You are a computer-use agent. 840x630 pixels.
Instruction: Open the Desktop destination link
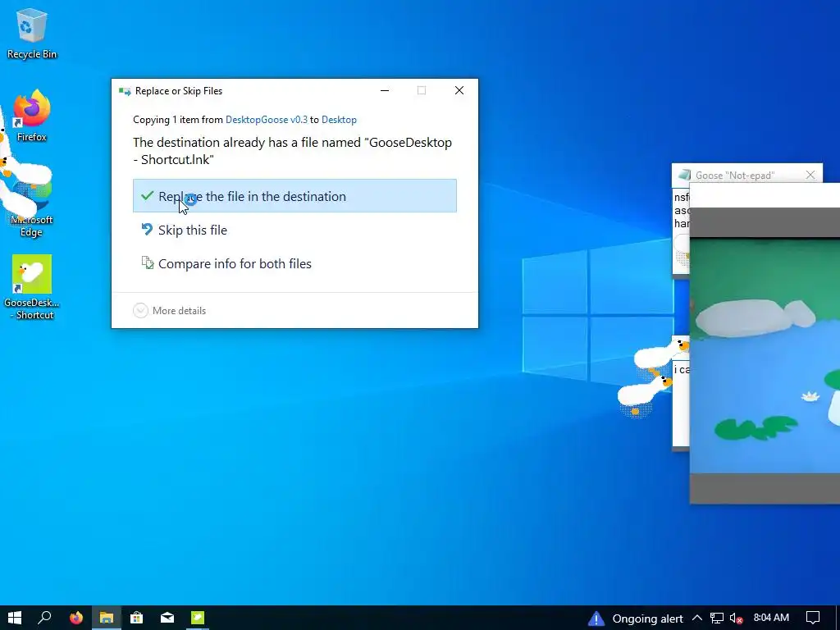(339, 120)
